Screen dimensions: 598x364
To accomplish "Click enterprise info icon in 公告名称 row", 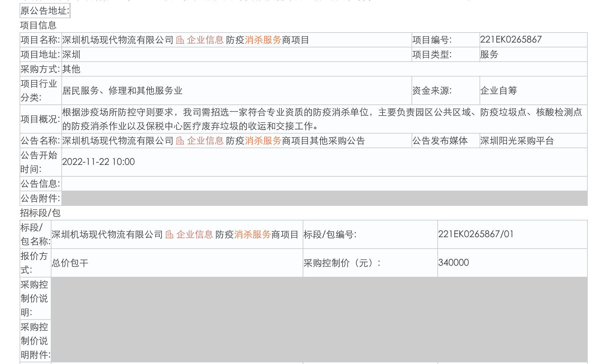I will [180, 141].
